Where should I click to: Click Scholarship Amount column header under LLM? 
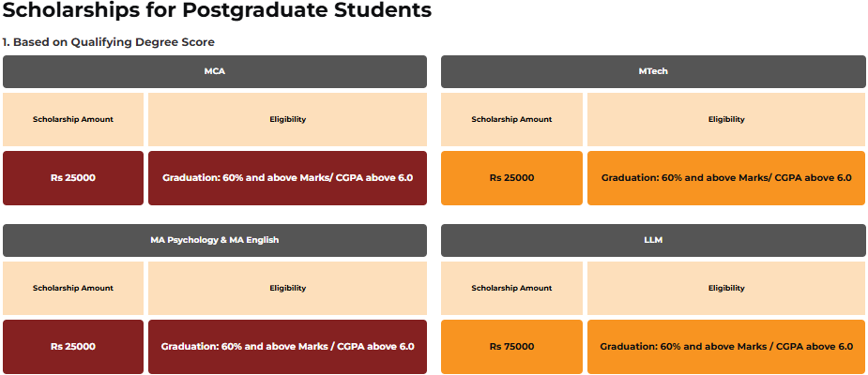511,288
